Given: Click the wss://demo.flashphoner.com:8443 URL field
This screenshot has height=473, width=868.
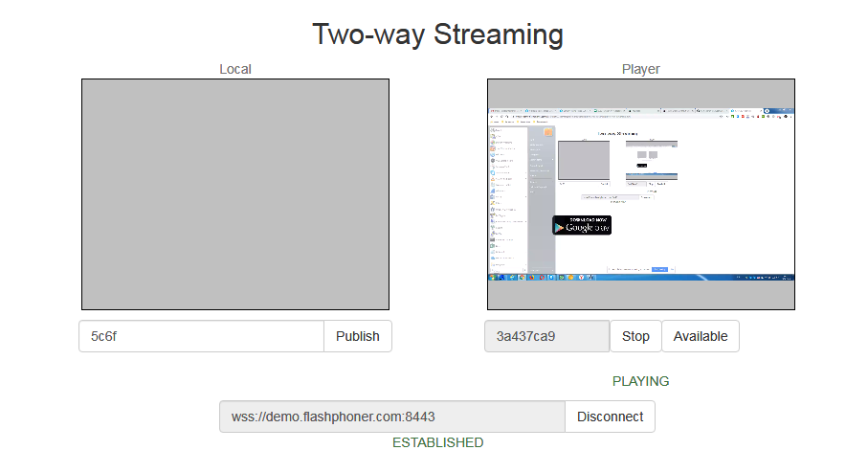Looking at the screenshot, I should tap(391, 417).
